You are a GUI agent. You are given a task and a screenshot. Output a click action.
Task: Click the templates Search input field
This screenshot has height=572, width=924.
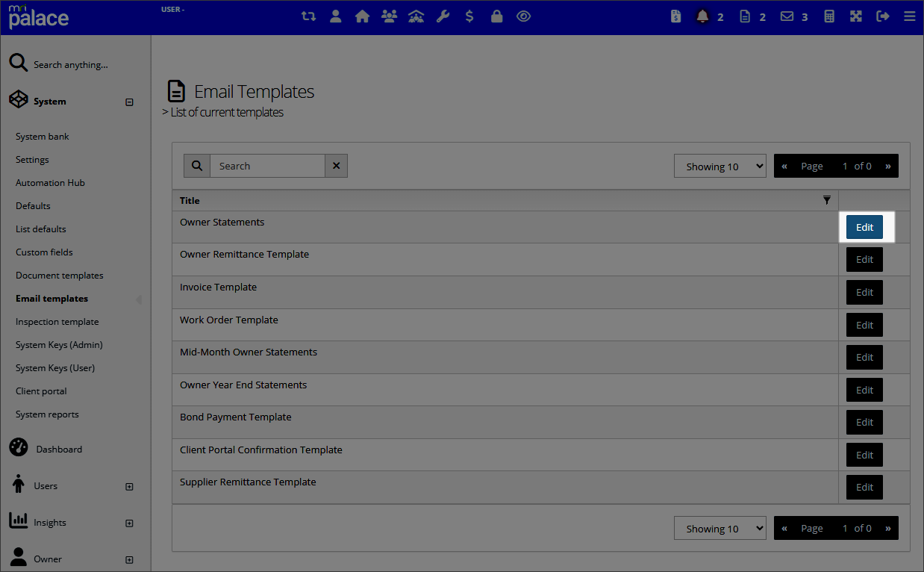tap(267, 166)
